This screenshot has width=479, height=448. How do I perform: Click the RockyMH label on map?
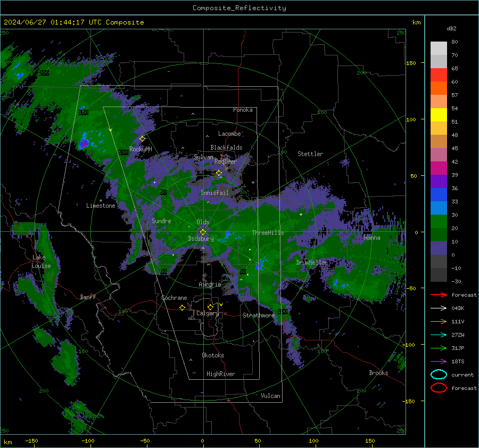click(x=141, y=149)
